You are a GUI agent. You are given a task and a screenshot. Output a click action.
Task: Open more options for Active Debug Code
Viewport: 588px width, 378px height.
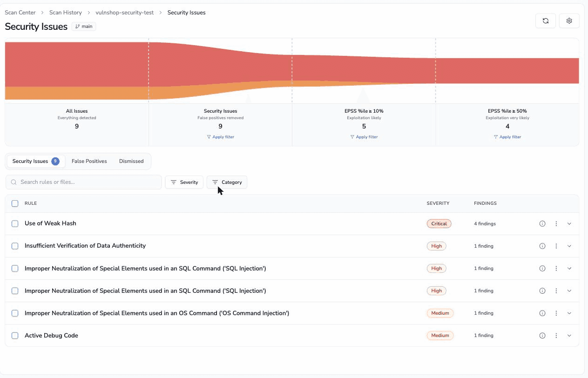pos(556,336)
